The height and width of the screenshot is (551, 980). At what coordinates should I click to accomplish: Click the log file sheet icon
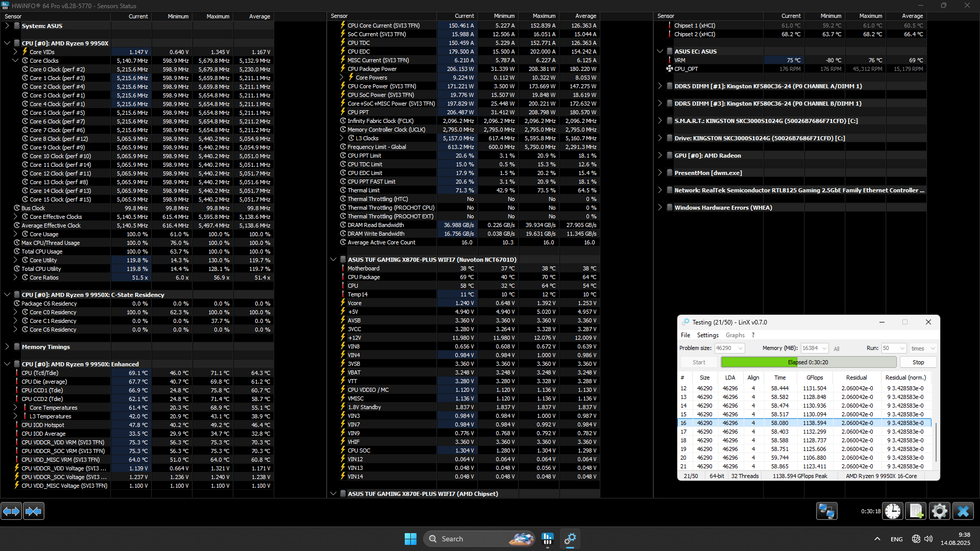[x=916, y=511]
